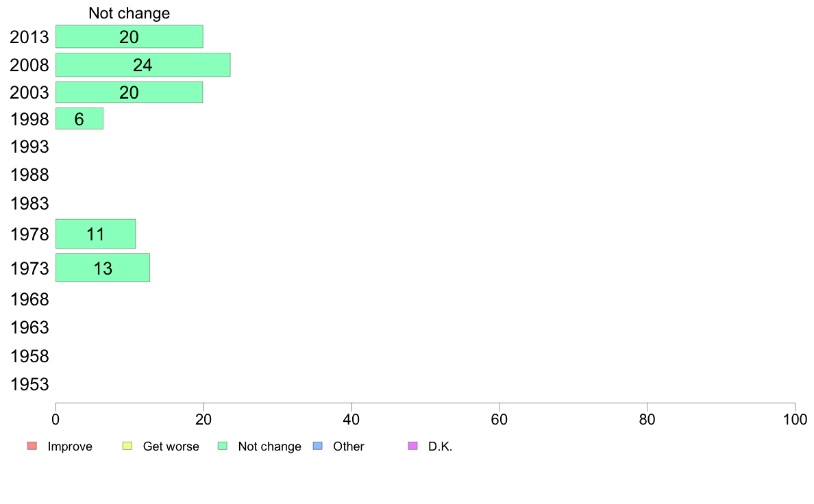Click the blue Other legend swatch

click(318, 446)
